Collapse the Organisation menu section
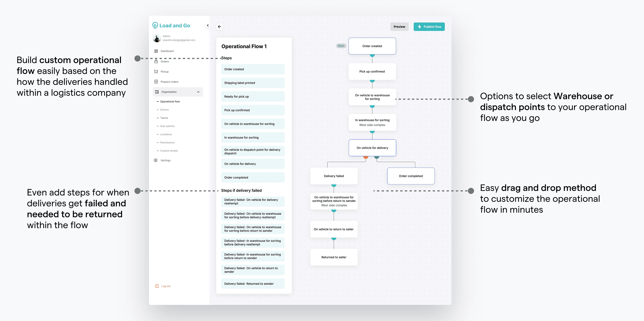 (x=198, y=92)
